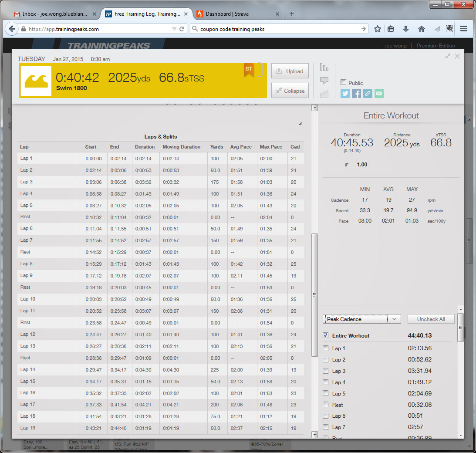Image resolution: width=476 pixels, height=453 pixels.
Task: Open the Peak Cadence dropdown
Action: (x=361, y=319)
